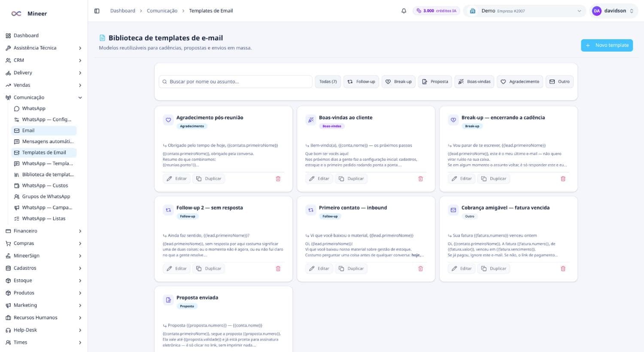Delete the Agradecimento pós-reunião template
Image resolution: width=644 pixels, height=352 pixels.
pyautogui.click(x=278, y=179)
